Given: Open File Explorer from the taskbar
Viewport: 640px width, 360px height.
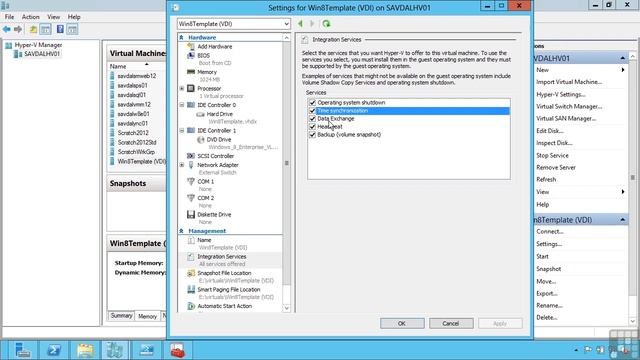Looking at the screenshot, I should [85, 351].
